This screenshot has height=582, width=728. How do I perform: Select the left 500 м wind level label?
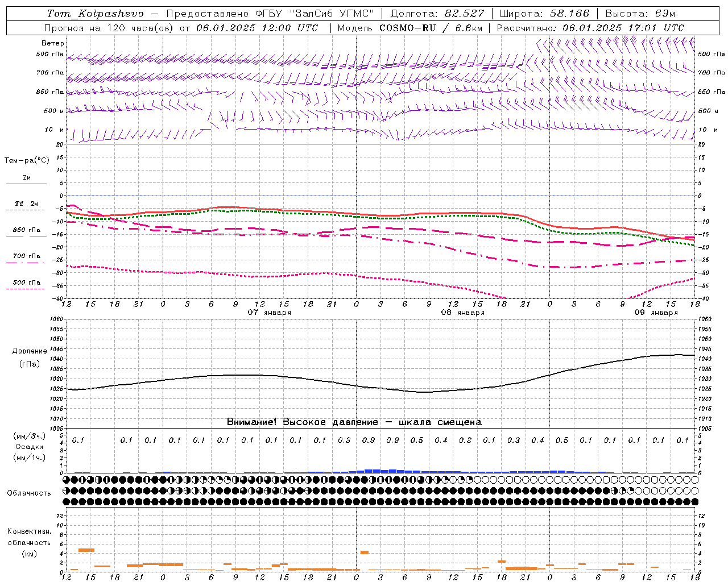point(54,111)
